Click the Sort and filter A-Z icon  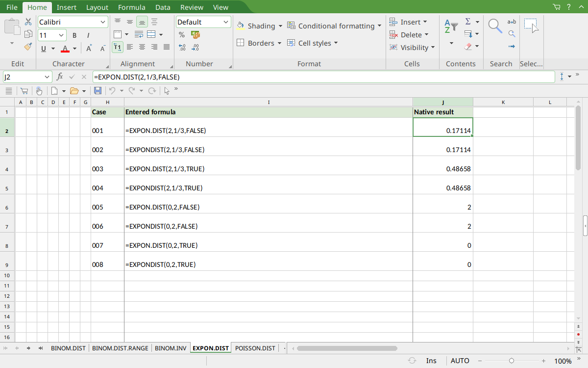coord(451,26)
